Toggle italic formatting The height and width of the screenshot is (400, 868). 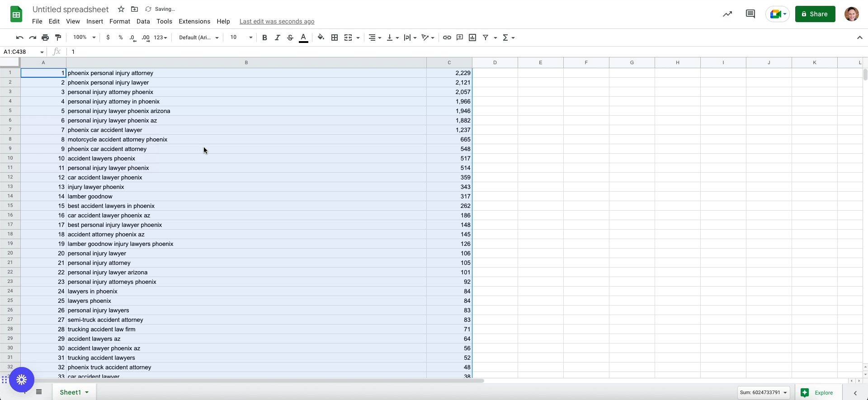(277, 38)
